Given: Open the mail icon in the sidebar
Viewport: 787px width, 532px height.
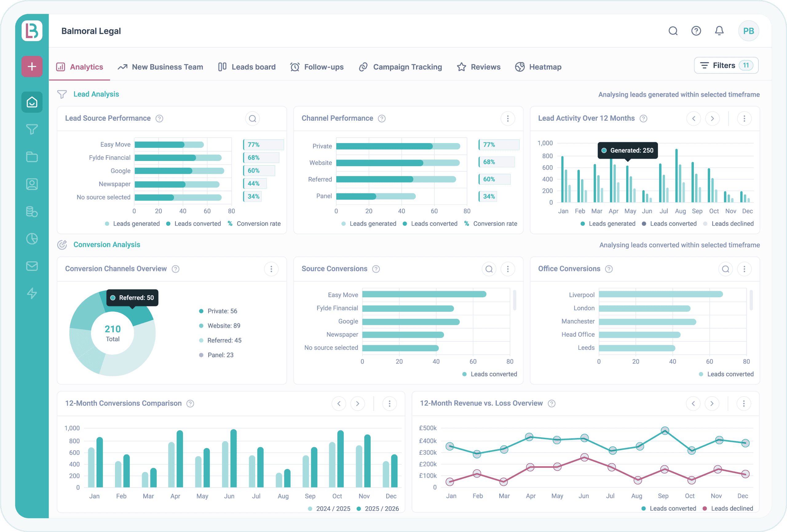Looking at the screenshot, I should coord(31,266).
